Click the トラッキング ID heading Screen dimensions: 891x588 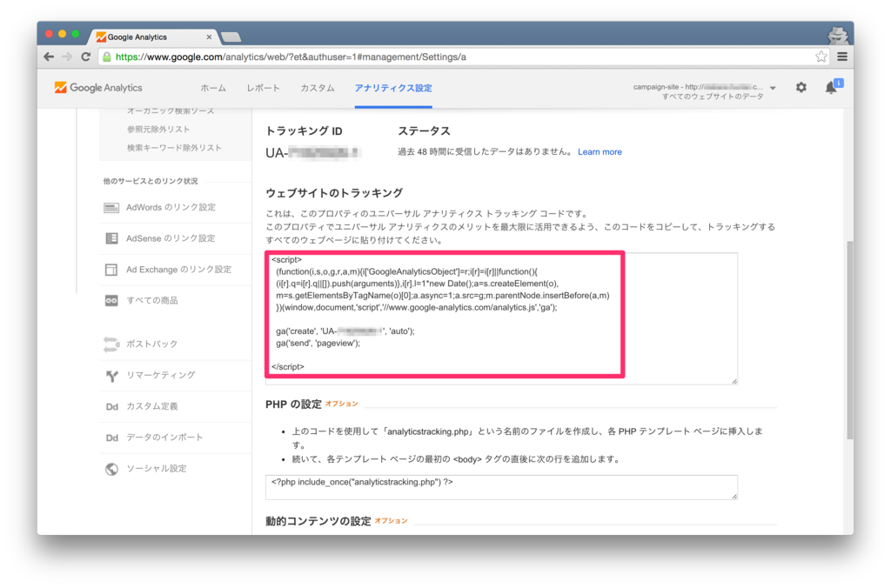[304, 131]
